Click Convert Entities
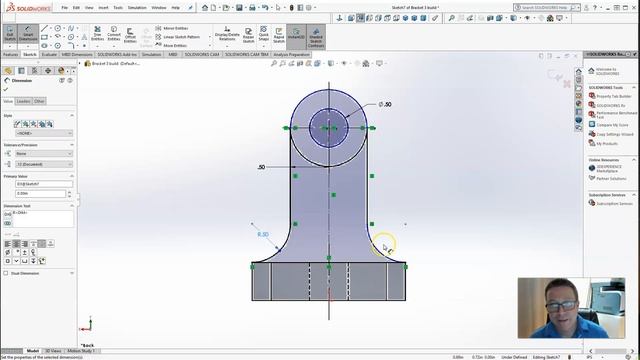Screen dimensions: 640x360 click(114, 33)
